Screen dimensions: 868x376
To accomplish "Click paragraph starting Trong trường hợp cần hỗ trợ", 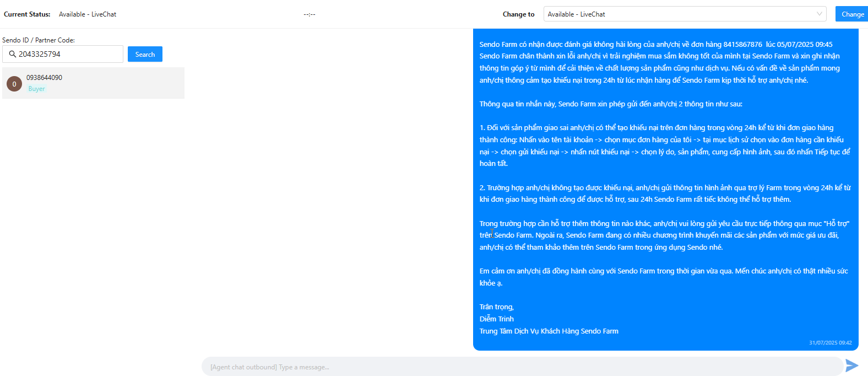I will pos(664,235).
